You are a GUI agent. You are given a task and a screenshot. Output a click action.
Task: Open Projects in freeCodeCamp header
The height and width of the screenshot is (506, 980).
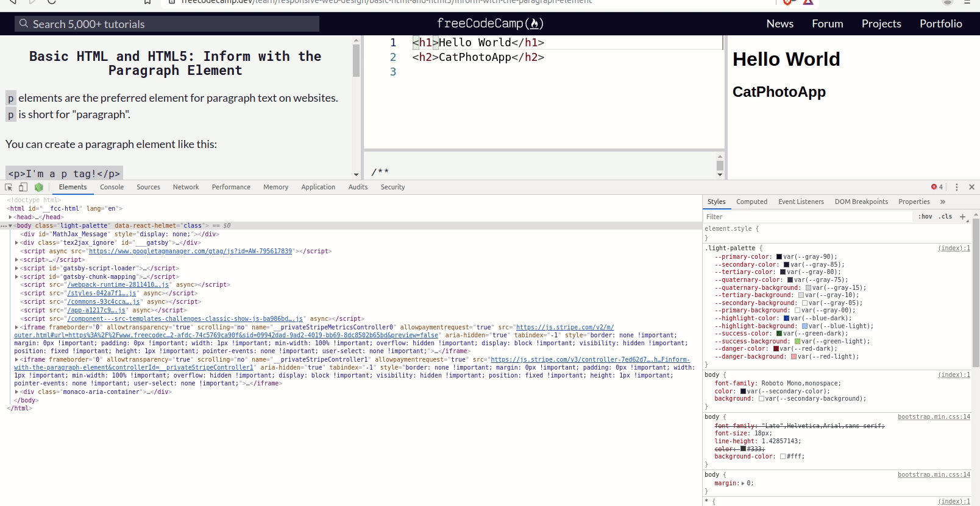click(881, 24)
